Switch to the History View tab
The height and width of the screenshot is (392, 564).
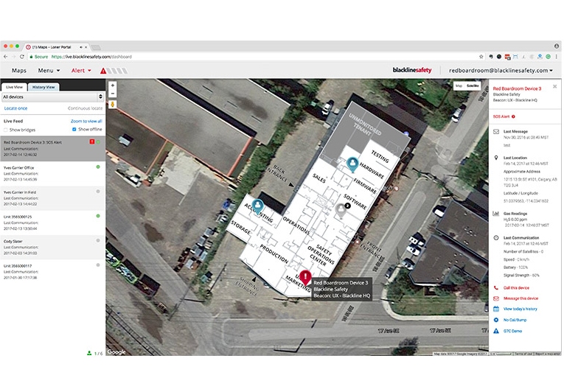coord(45,86)
